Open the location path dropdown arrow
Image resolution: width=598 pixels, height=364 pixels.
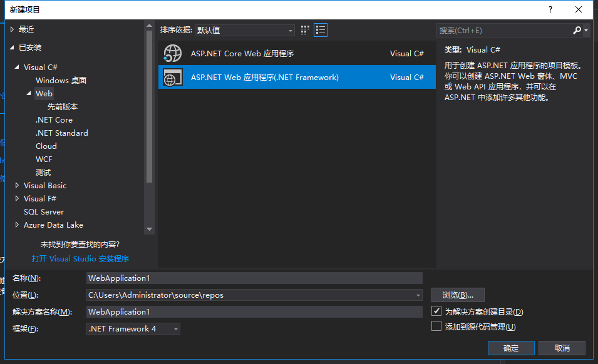coord(418,295)
